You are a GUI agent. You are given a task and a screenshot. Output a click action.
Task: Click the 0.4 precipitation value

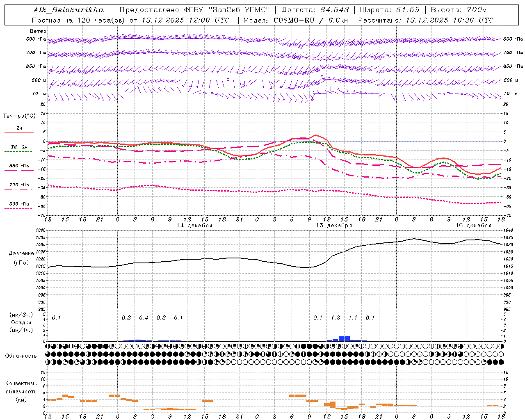[144, 318]
